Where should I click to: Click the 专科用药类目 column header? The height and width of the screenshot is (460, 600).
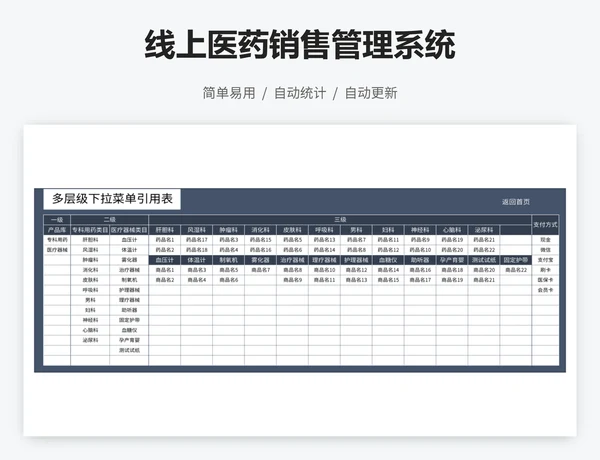(90, 230)
